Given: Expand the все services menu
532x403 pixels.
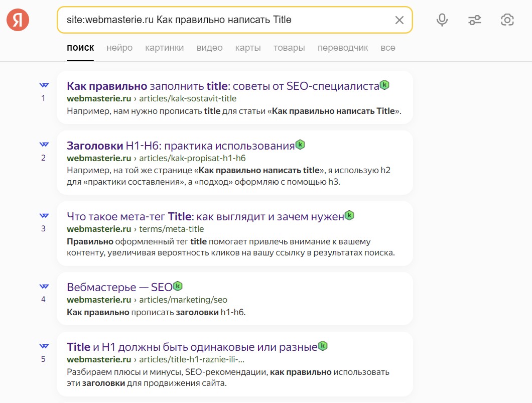Looking at the screenshot, I should click(388, 48).
